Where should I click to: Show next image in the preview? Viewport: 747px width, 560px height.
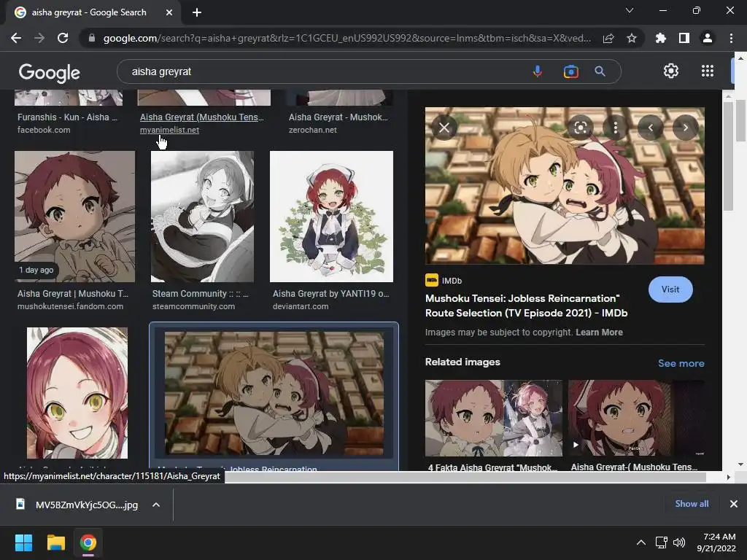pos(686,128)
